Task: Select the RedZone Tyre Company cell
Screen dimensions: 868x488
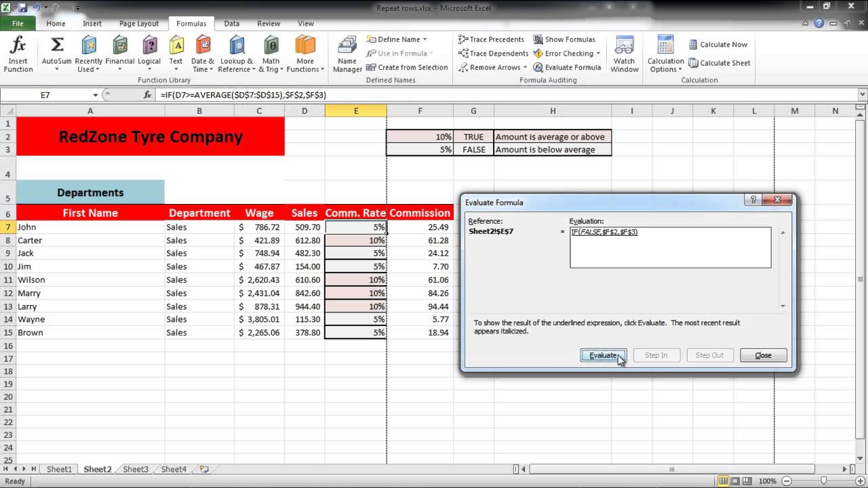Action: point(151,136)
